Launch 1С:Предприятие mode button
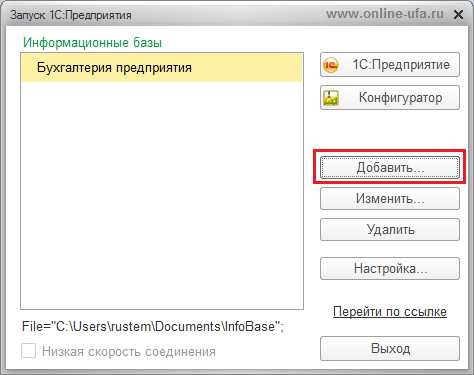474x375 pixels. [390, 65]
